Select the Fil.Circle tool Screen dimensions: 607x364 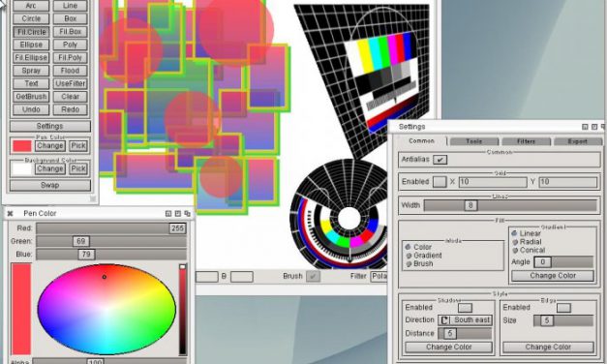pos(31,32)
